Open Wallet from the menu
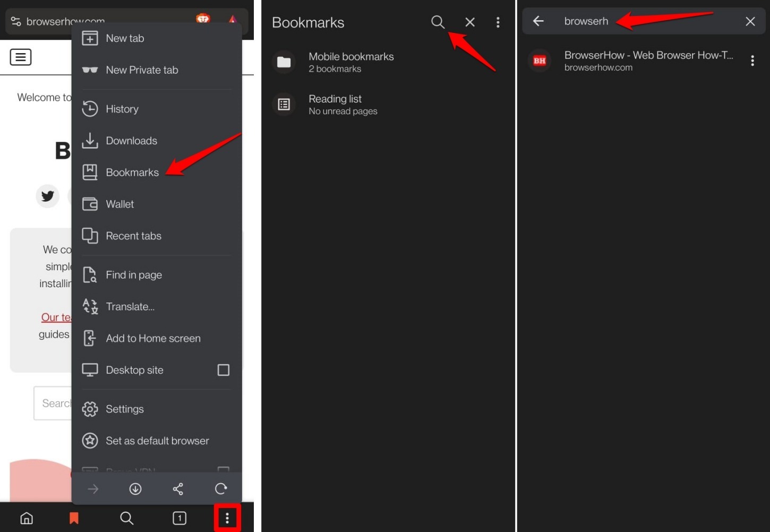This screenshot has height=532, width=770. point(157,204)
